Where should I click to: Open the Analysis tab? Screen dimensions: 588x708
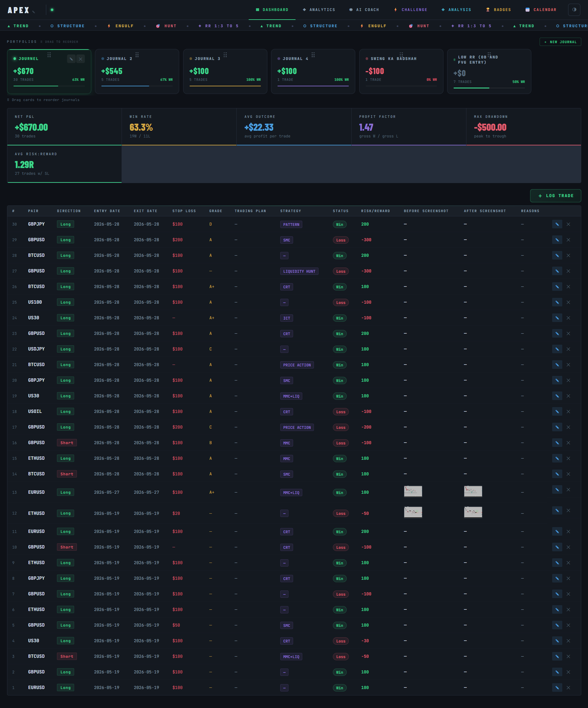(x=456, y=10)
